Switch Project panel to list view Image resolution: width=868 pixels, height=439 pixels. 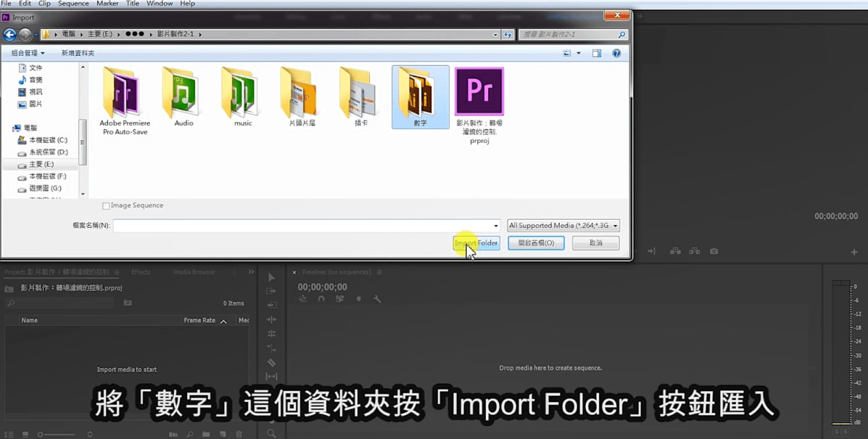pyautogui.click(x=9, y=435)
